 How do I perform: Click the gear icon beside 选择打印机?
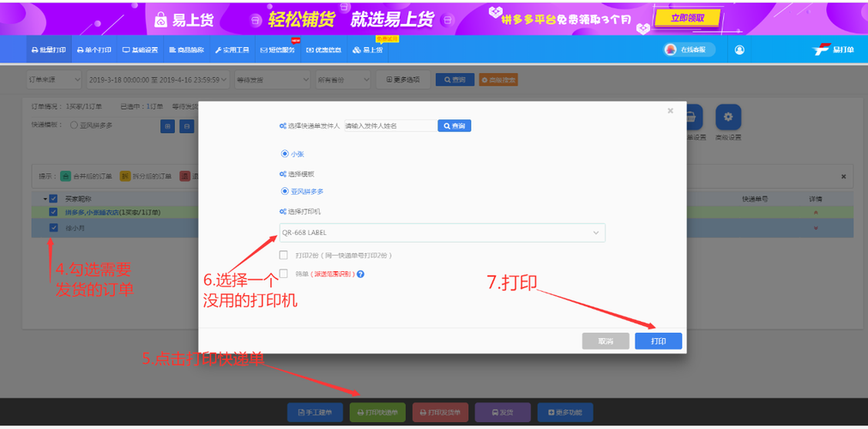282,211
